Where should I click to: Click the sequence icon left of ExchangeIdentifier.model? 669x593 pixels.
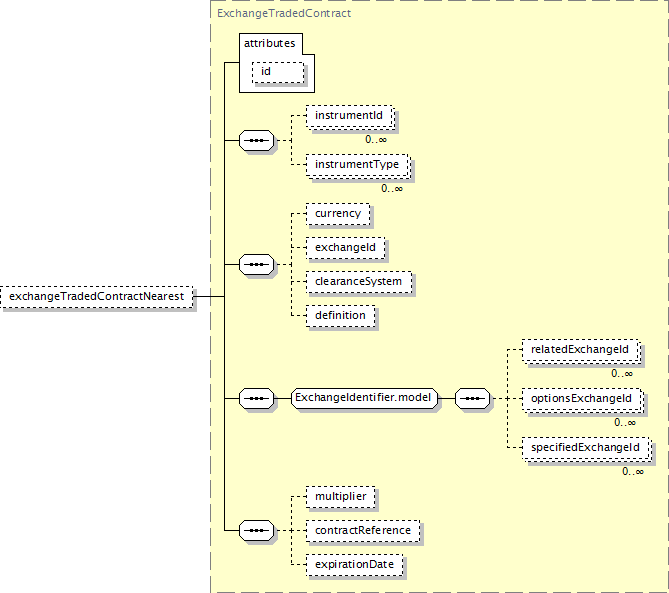(258, 398)
